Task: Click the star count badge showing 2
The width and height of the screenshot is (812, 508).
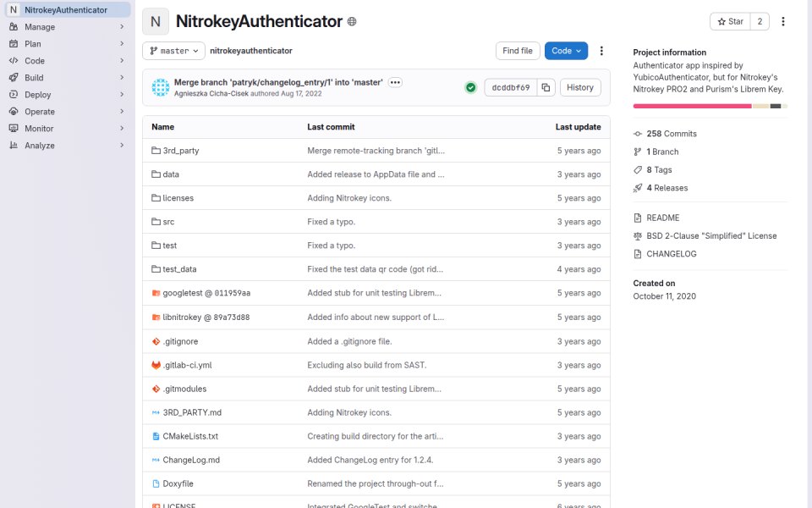Action: click(760, 21)
